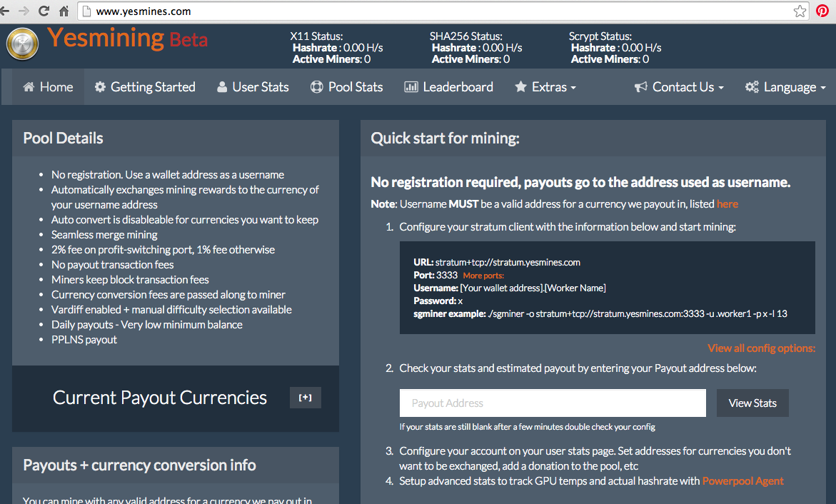Image resolution: width=836 pixels, height=504 pixels.
Task: Bookmark page with the star icon
Action: pyautogui.click(x=800, y=11)
